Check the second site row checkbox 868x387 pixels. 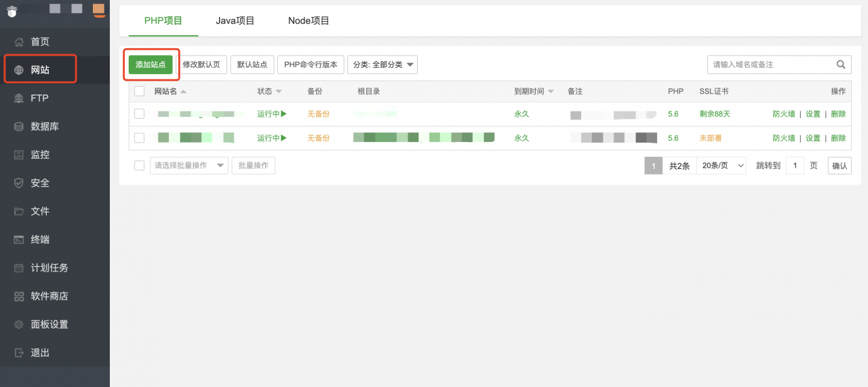click(139, 138)
